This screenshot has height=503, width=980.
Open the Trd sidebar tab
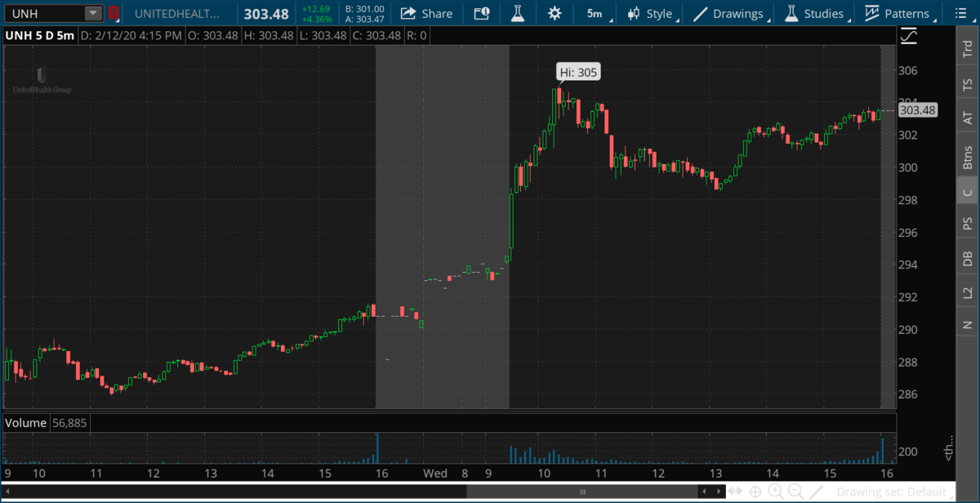(x=968, y=48)
